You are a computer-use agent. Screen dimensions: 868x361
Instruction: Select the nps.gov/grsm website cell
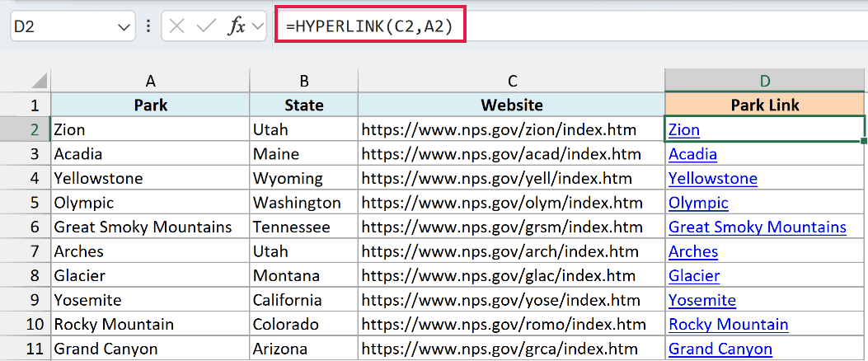pos(512,227)
